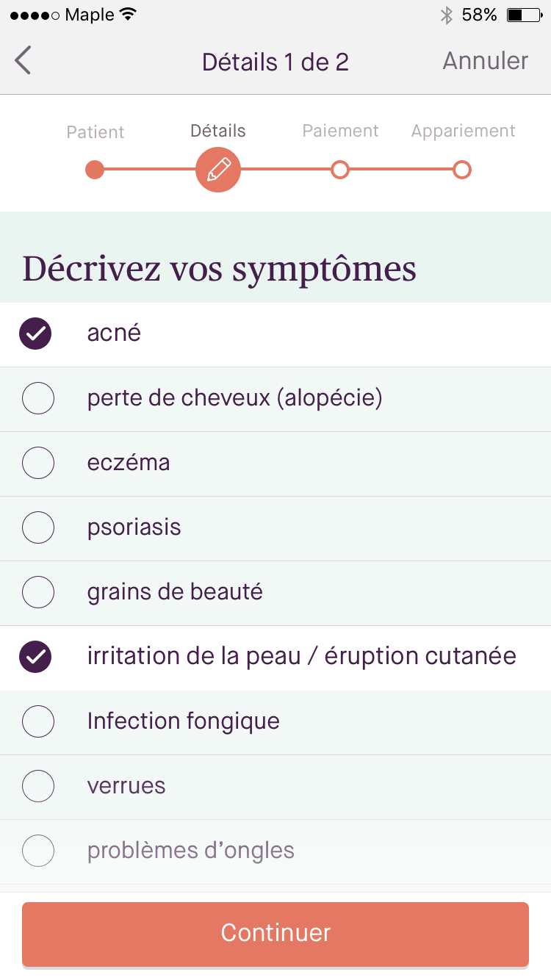Click the Paiement step circle
The width and height of the screenshot is (551, 980).
339,170
